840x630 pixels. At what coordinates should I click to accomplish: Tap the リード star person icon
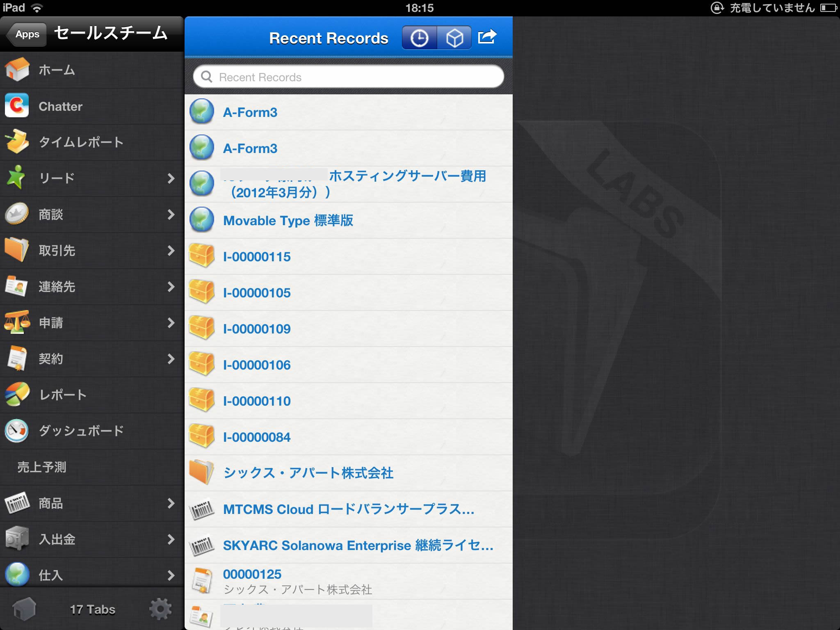pyautogui.click(x=16, y=178)
